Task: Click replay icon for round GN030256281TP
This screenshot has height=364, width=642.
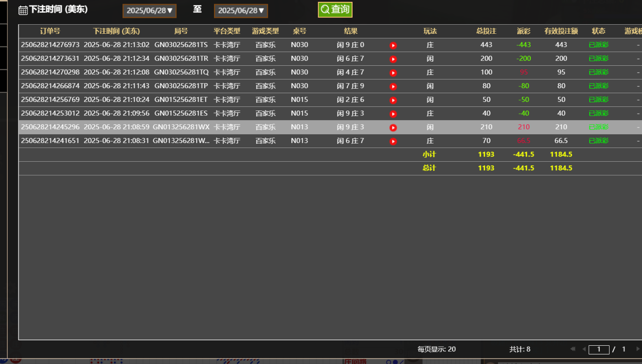Action: pyautogui.click(x=393, y=86)
